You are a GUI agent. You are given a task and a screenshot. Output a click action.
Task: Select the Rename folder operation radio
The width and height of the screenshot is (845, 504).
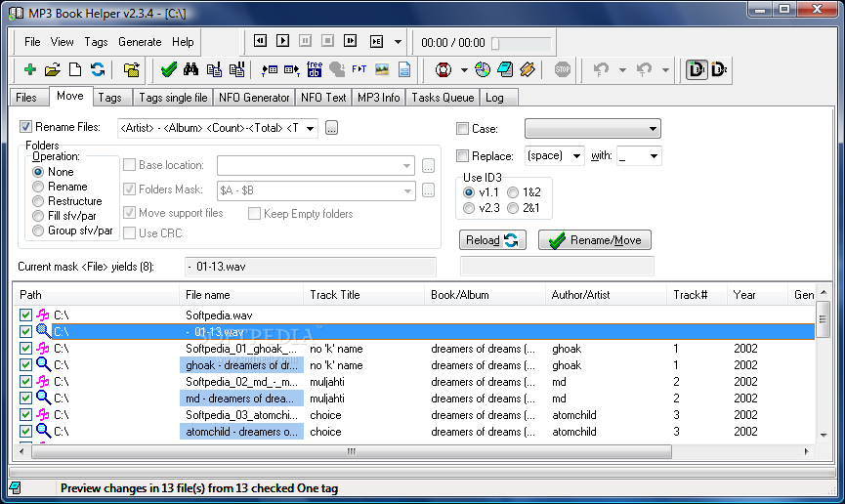(x=38, y=187)
